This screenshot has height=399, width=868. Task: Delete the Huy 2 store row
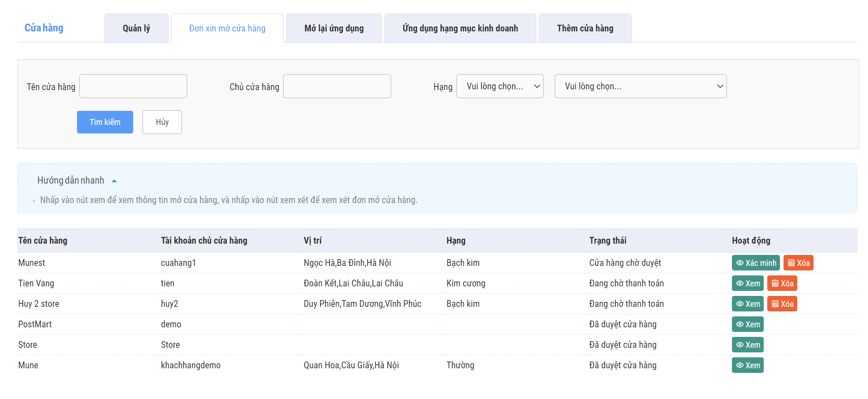[782, 304]
